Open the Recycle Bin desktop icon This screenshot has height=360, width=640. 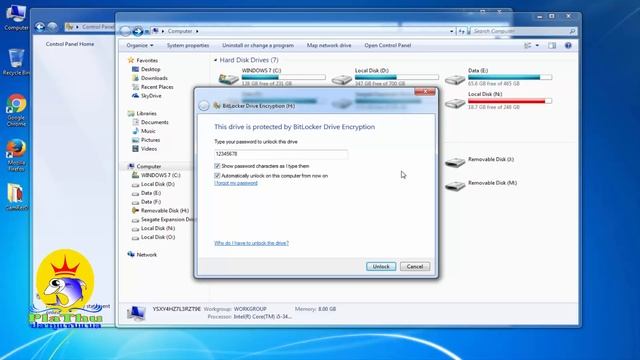(x=16, y=62)
